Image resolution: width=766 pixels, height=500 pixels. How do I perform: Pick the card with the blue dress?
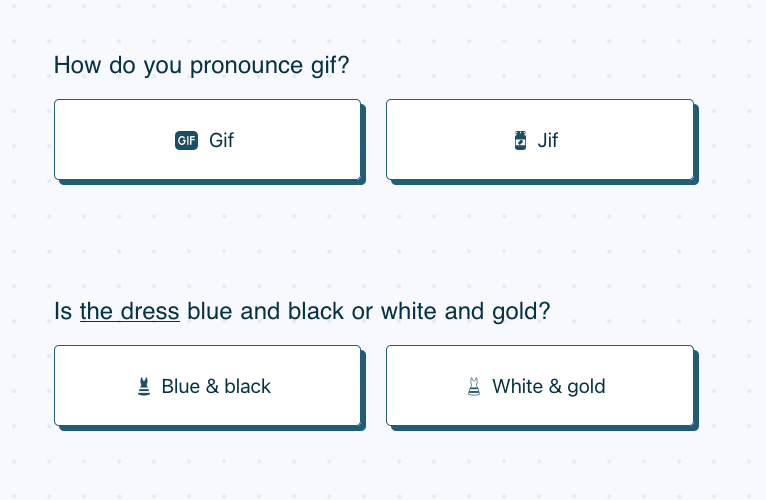[207, 386]
